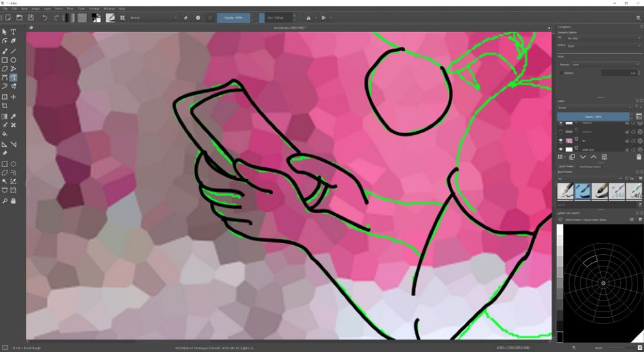Open the Help menu
644x352 pixels.
pos(122,8)
